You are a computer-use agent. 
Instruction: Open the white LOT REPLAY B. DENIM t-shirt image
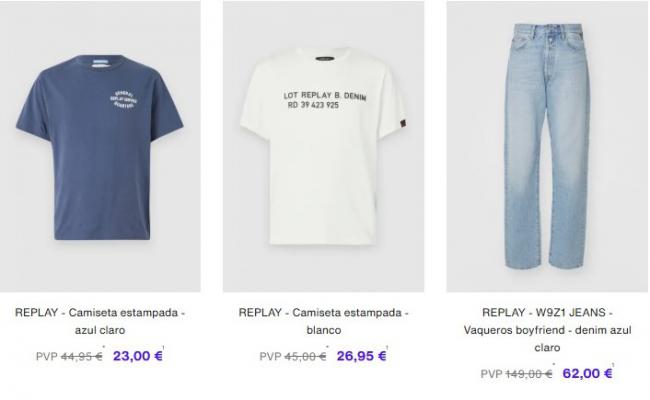323,146
